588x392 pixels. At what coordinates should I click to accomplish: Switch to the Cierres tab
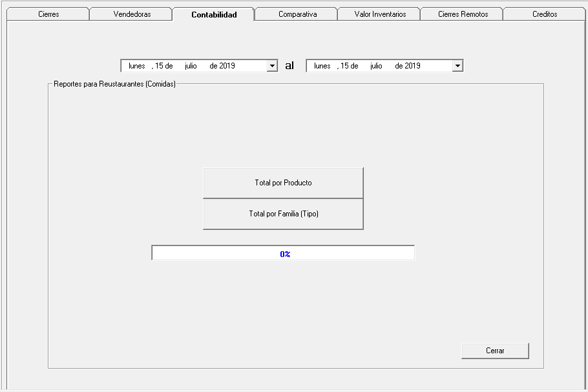coord(48,14)
